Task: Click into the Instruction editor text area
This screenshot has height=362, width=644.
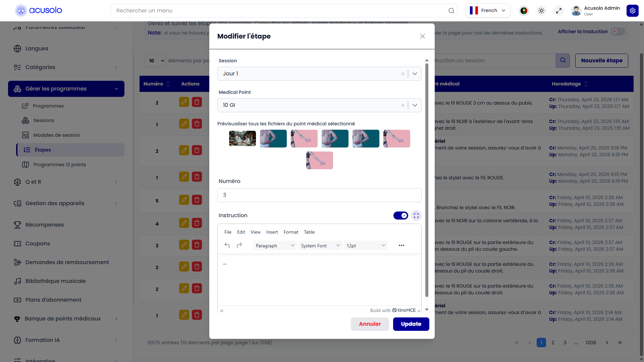Action: [319, 280]
